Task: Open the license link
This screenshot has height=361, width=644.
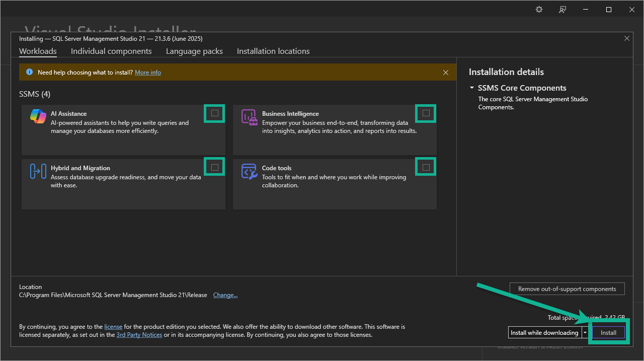Action: (x=113, y=327)
